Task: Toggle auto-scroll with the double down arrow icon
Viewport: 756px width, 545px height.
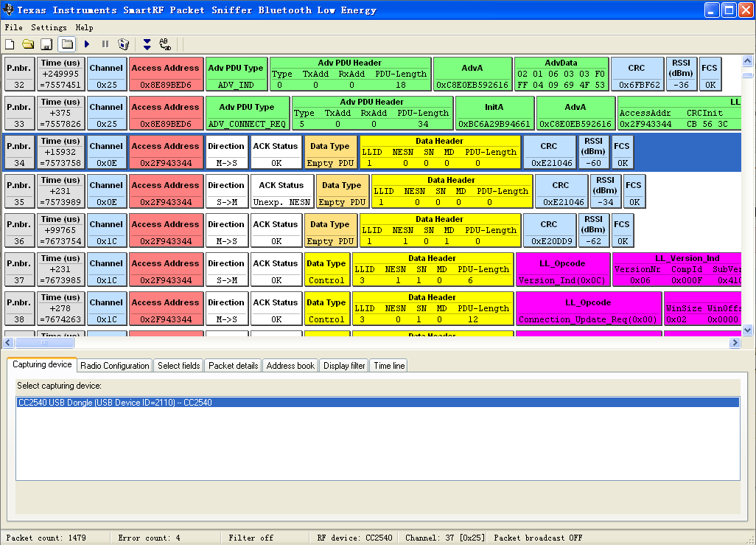Action: coord(147,44)
